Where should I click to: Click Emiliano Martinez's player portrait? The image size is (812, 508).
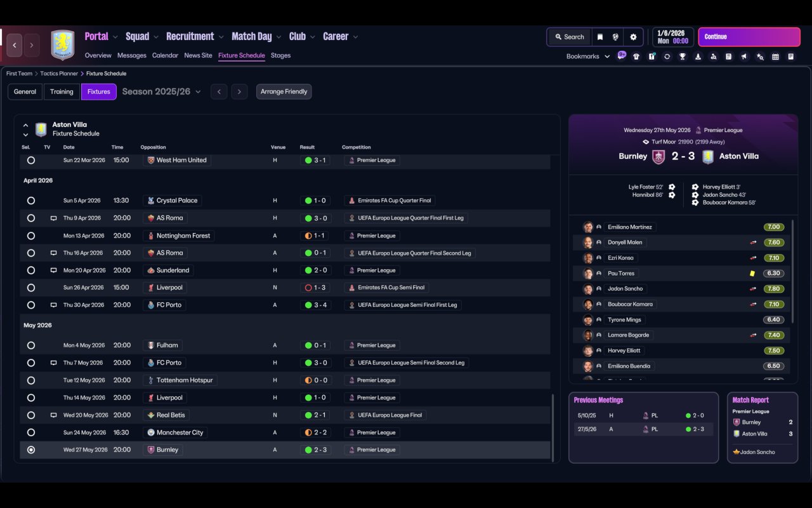pyautogui.click(x=589, y=227)
